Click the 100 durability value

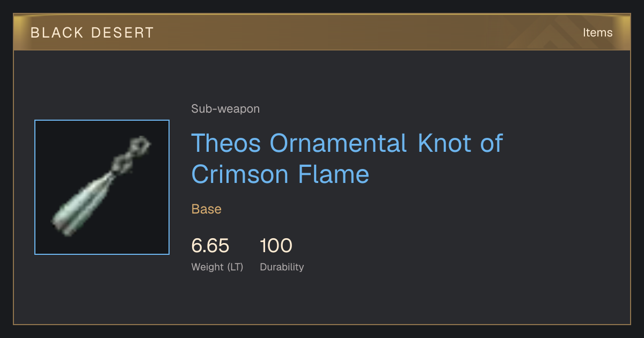coord(276,246)
